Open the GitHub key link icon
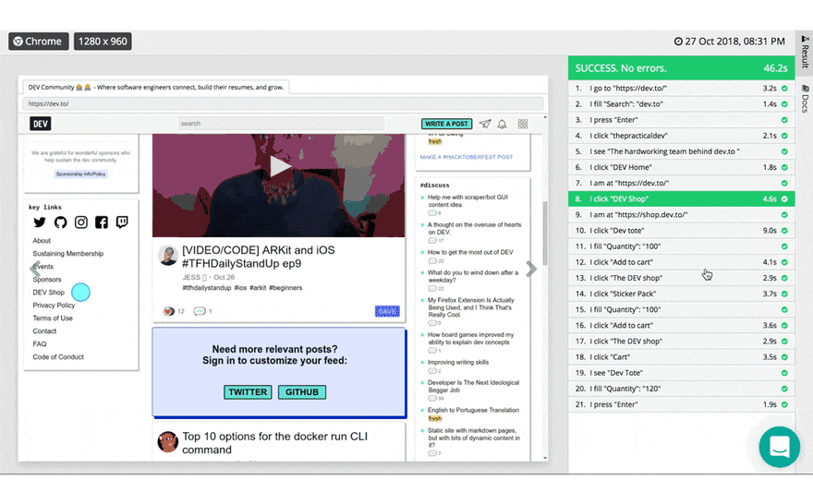The height and width of the screenshot is (504, 813). click(x=60, y=222)
